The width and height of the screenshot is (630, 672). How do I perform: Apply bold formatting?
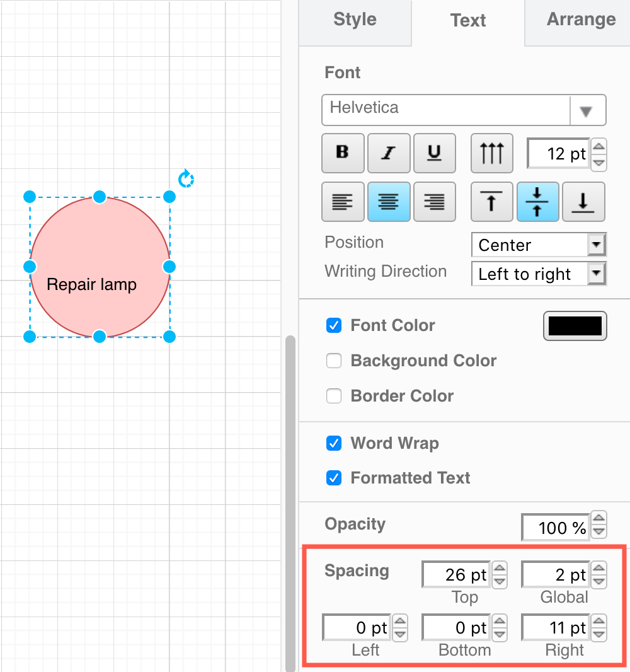point(343,153)
